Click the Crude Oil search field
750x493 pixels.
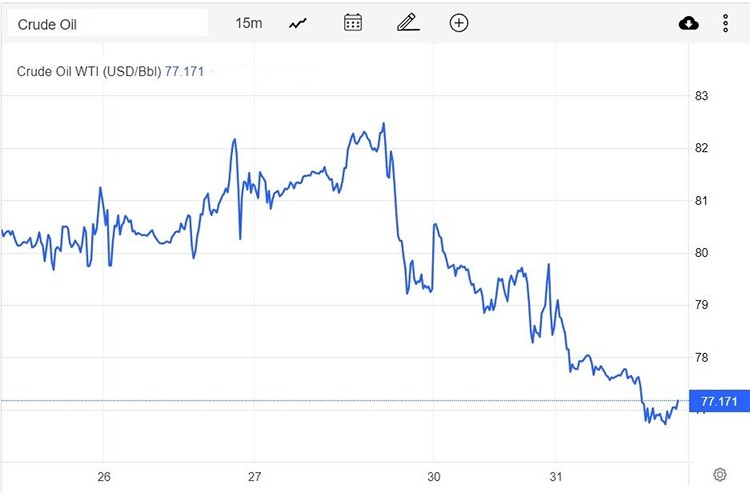pos(107,23)
